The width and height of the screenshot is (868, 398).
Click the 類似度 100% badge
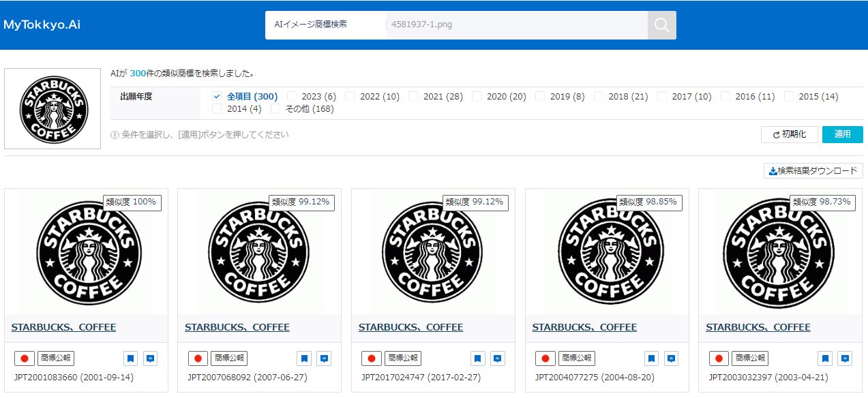coord(132,202)
